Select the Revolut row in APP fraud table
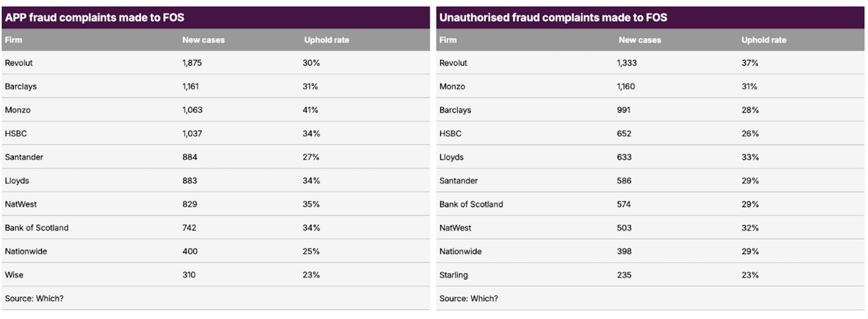868x319 pixels. coord(19,63)
